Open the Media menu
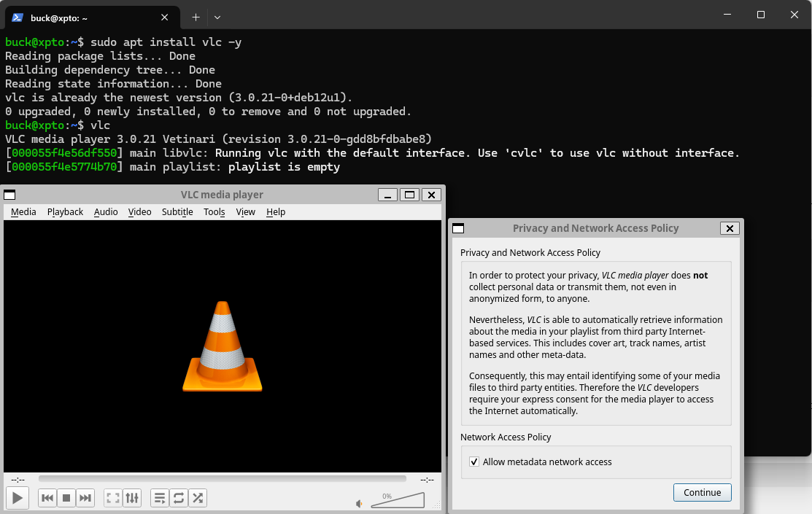This screenshot has height=514, width=812. [x=23, y=212]
